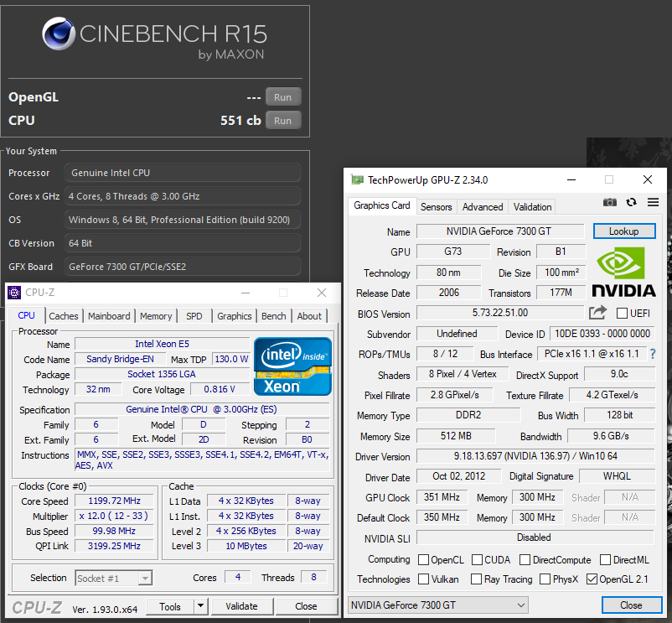Click the Bus Interface question mark

[652, 354]
